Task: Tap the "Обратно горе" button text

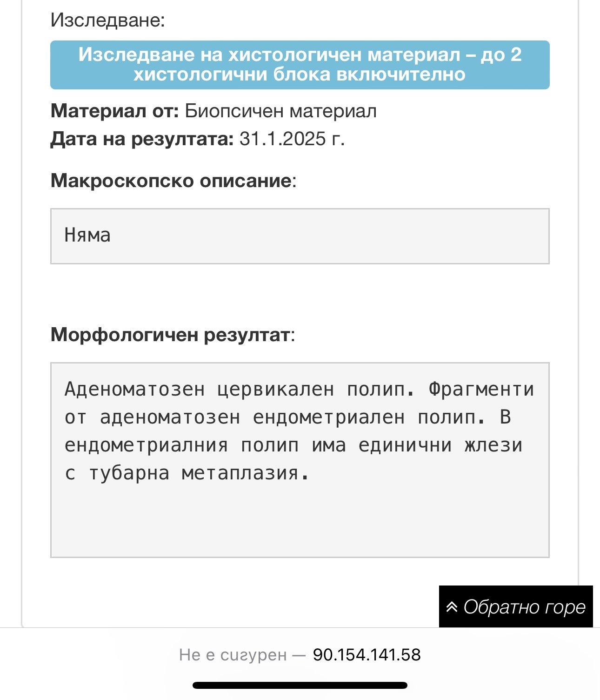Action: [x=524, y=607]
